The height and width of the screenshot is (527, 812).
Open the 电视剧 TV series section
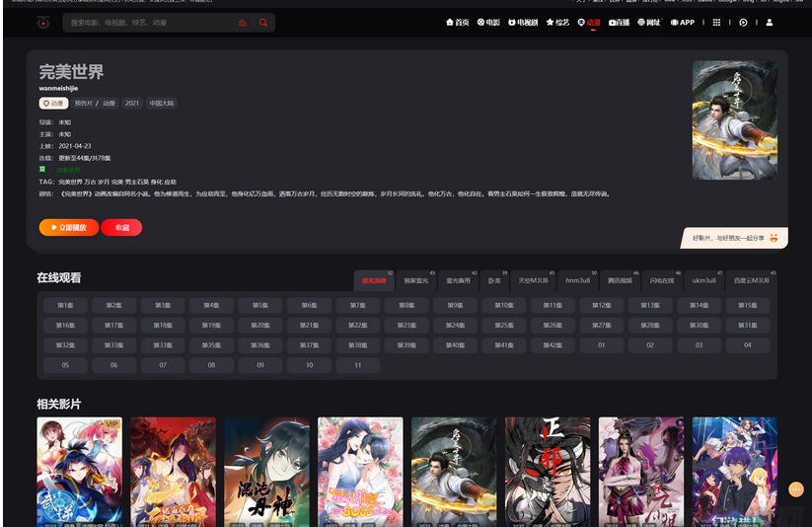(x=523, y=23)
